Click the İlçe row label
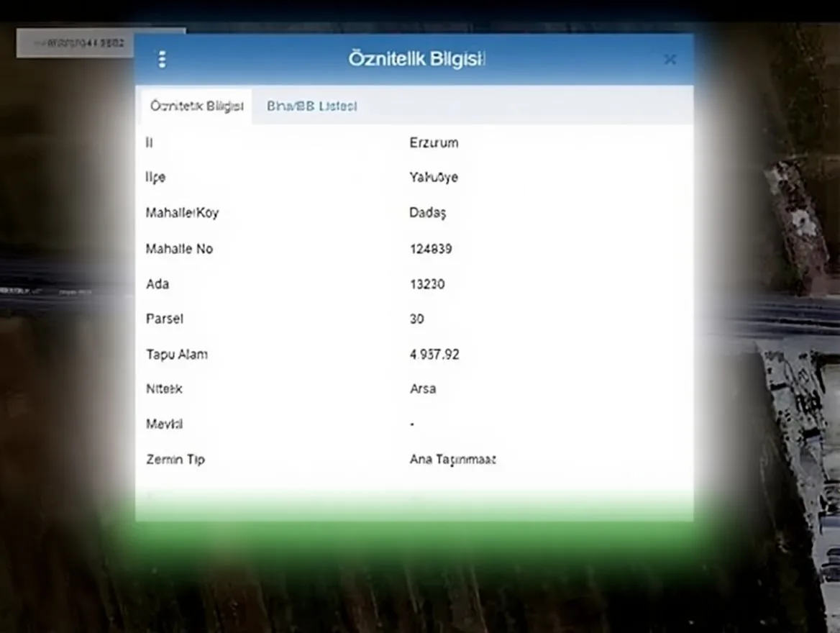This screenshot has height=633, width=840. click(155, 178)
